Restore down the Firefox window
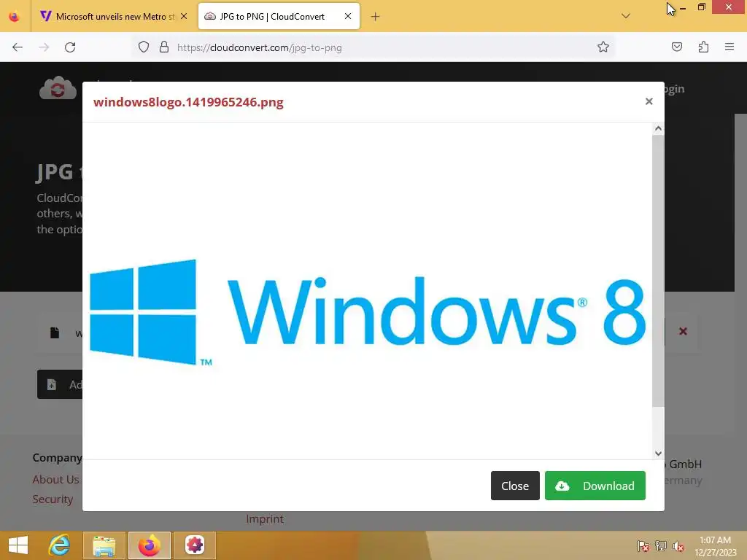Image resolution: width=747 pixels, height=560 pixels. [x=701, y=7]
